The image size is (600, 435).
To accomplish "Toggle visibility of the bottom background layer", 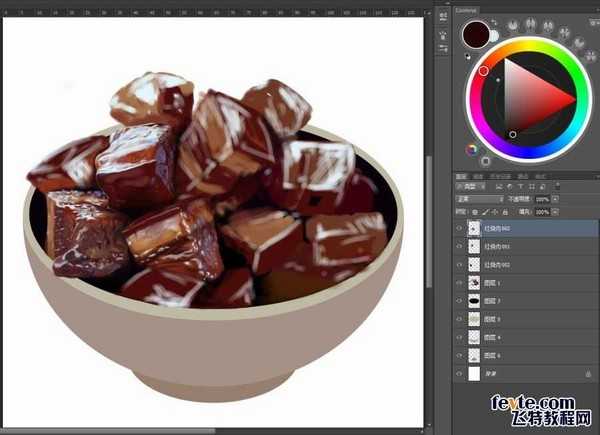I will (x=459, y=373).
